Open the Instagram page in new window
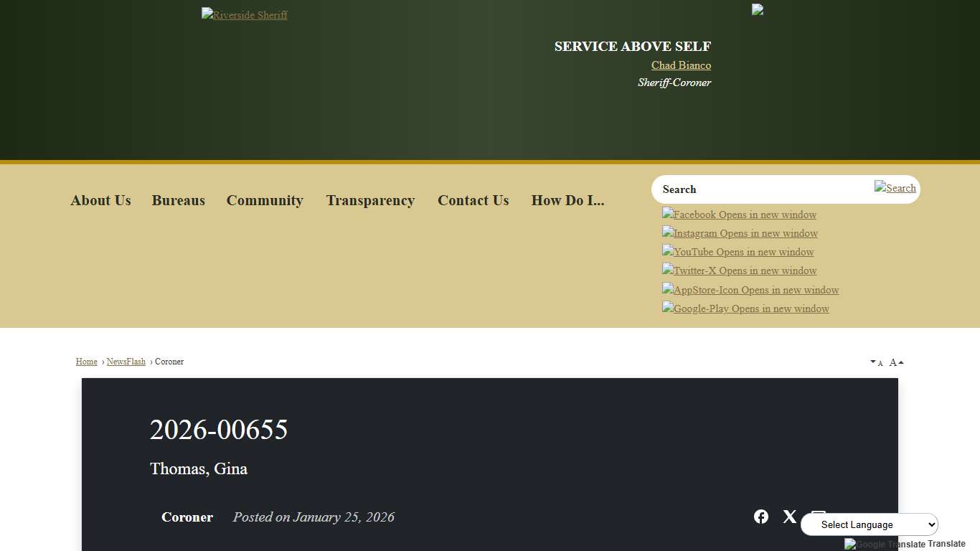This screenshot has width=980, height=551. click(740, 232)
